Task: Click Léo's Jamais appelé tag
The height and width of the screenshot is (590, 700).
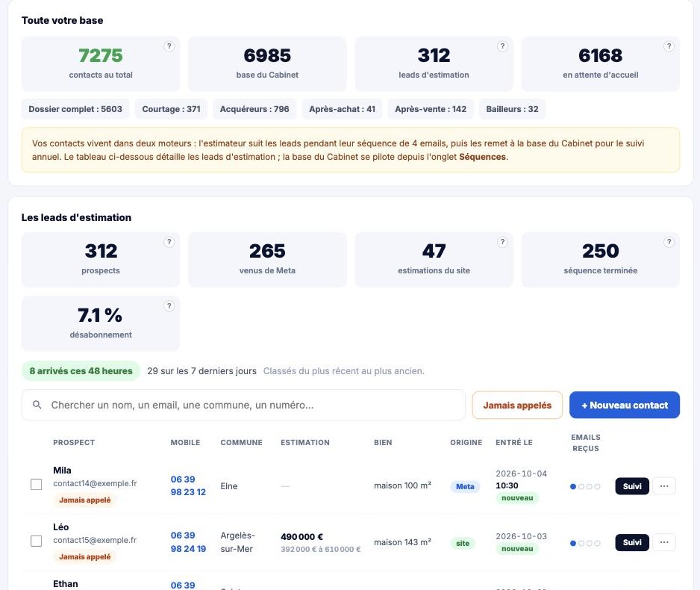Action: pyautogui.click(x=85, y=556)
